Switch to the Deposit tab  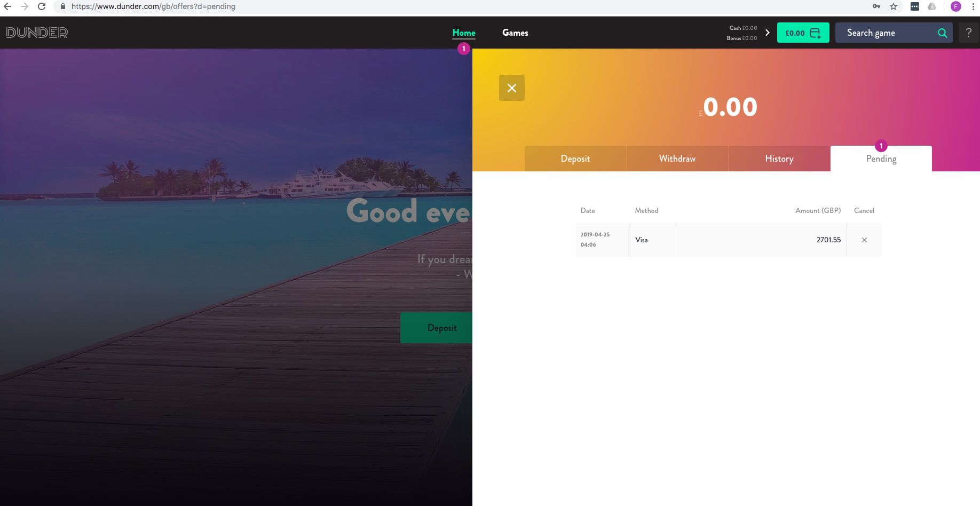pyautogui.click(x=575, y=159)
